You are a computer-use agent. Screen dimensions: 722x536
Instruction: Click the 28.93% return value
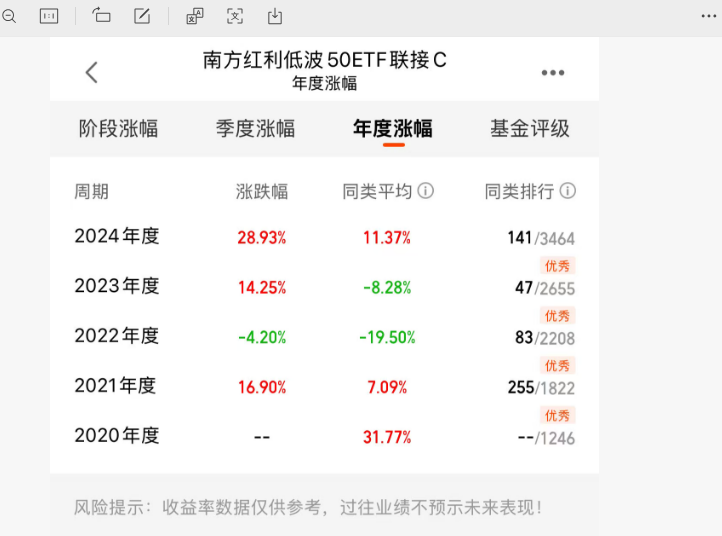pos(262,238)
